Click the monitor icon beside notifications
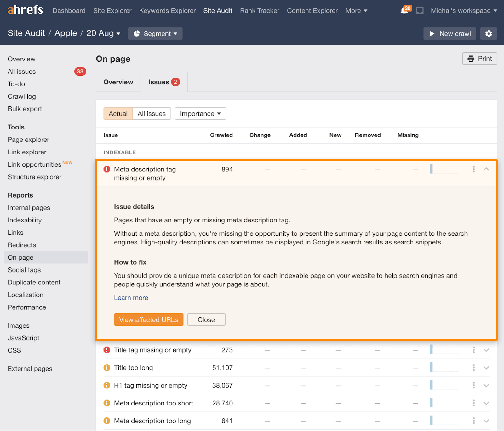504x431 pixels. [x=420, y=11]
